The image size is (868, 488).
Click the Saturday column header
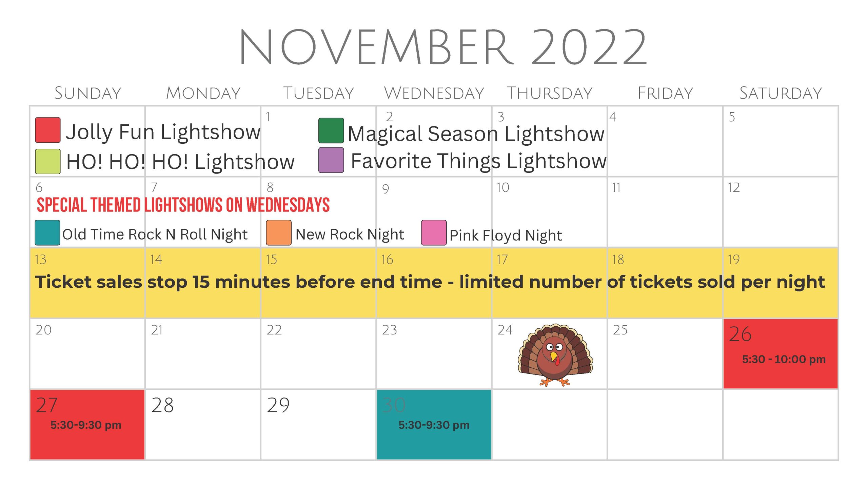pyautogui.click(x=781, y=93)
